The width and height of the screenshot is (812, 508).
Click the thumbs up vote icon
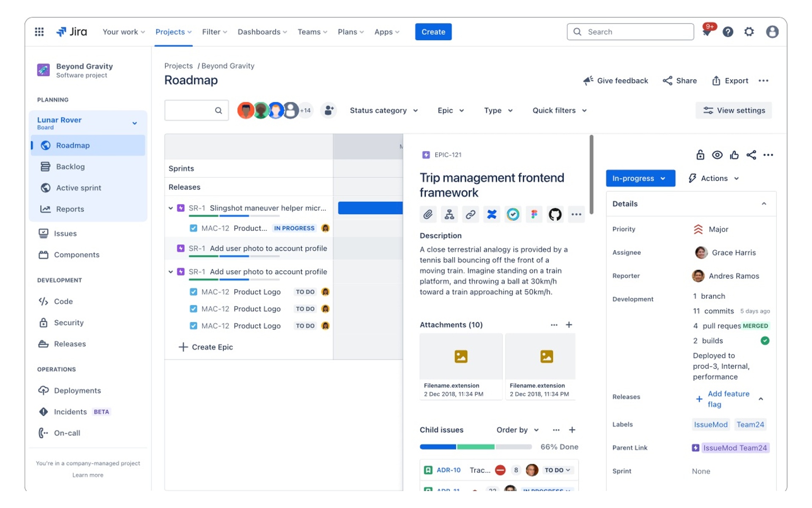click(734, 155)
